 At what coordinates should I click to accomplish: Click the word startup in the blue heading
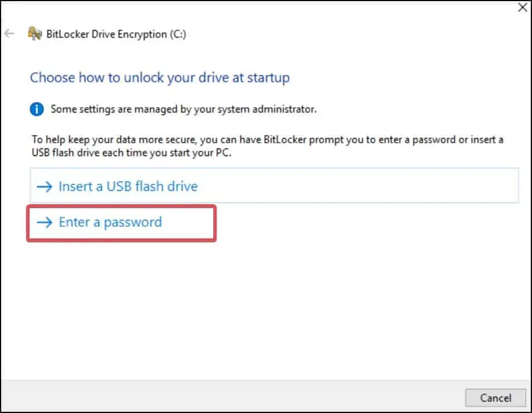pyautogui.click(x=268, y=78)
